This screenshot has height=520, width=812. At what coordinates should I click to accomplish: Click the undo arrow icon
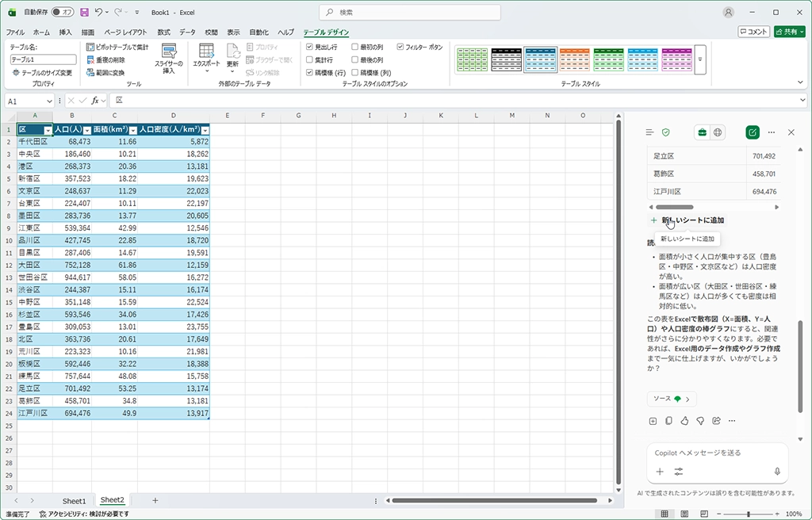99,13
